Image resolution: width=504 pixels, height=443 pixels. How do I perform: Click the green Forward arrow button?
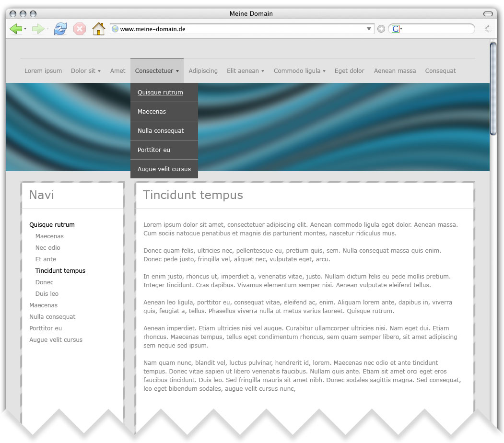(x=38, y=29)
